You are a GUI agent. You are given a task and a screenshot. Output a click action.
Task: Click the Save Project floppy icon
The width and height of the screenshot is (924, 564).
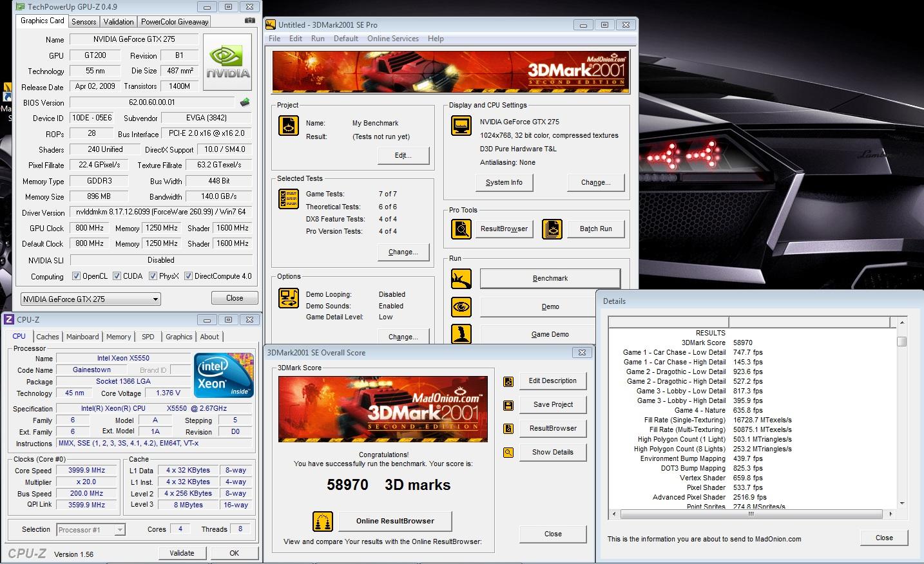[x=508, y=405]
